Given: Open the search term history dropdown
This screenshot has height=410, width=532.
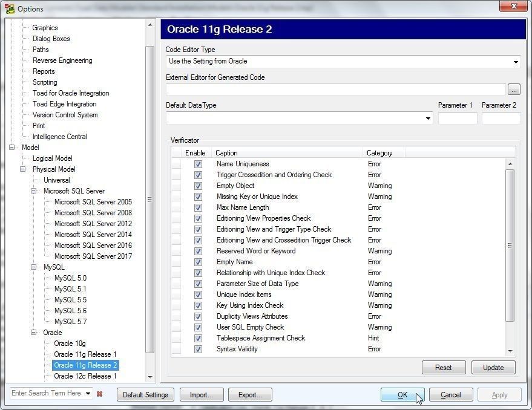Looking at the screenshot, I should (x=88, y=394).
